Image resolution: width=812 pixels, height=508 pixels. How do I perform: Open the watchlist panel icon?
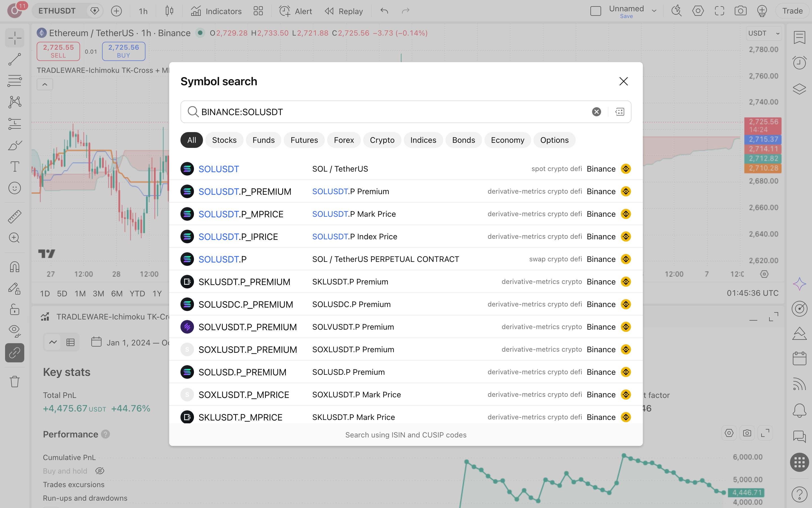[799, 38]
